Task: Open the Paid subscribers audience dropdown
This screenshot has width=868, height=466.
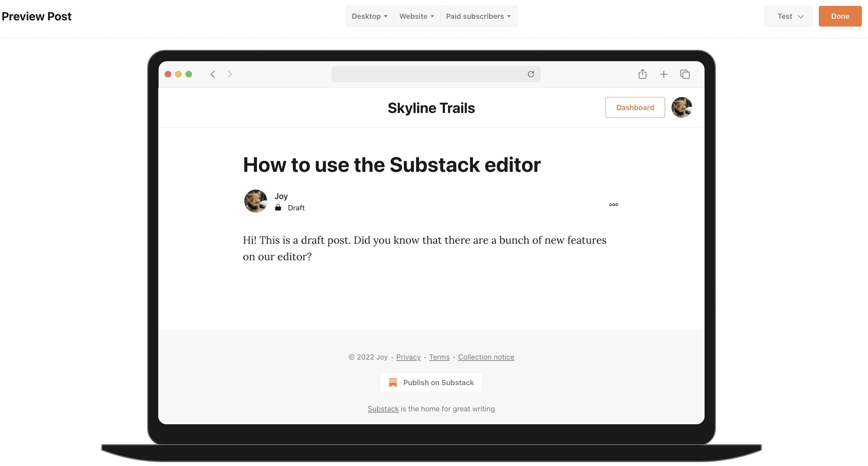Action: [x=478, y=16]
